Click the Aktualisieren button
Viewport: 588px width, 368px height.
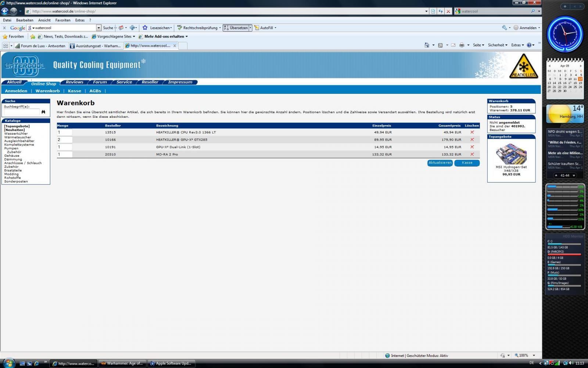tap(440, 163)
